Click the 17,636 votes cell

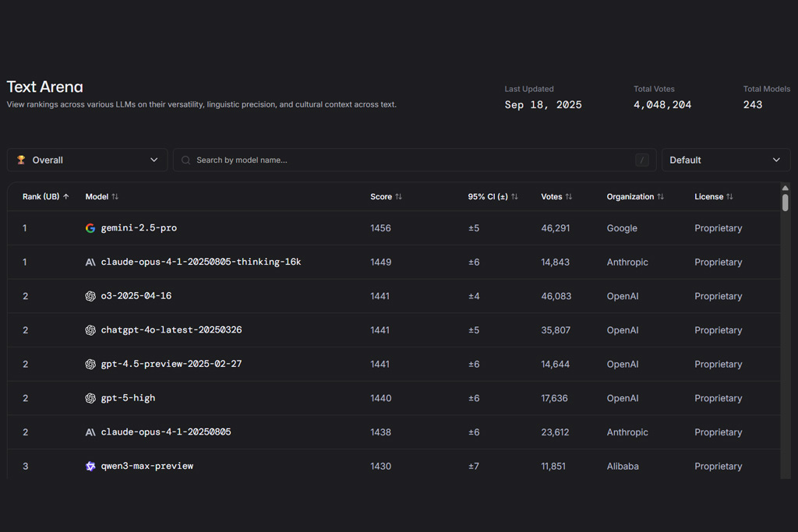coord(554,399)
